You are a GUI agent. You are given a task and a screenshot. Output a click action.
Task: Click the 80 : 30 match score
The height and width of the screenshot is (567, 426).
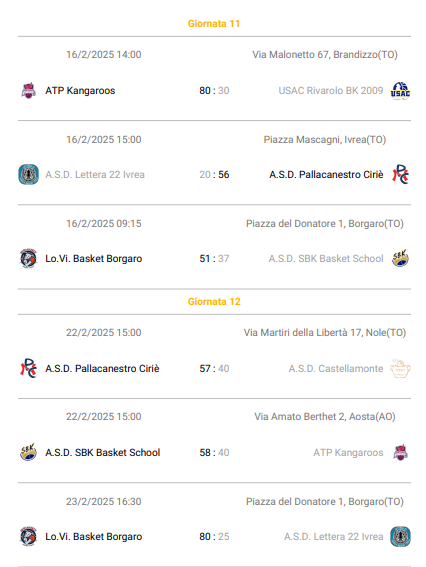[x=214, y=90]
